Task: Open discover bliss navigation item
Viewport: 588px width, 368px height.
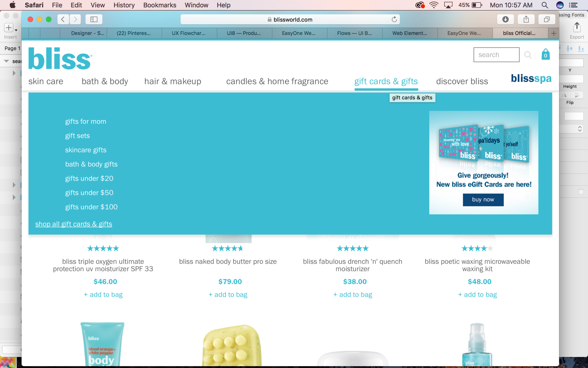Action: coord(462,81)
